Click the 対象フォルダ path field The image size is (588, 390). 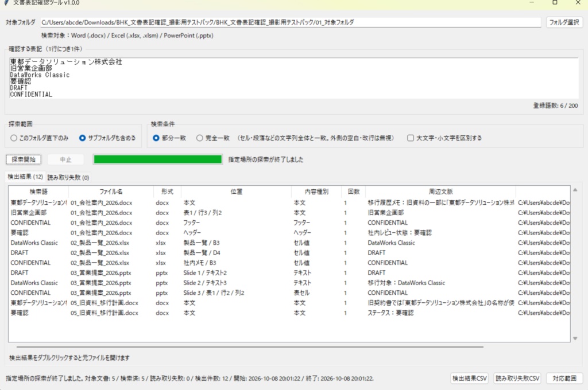(291, 22)
